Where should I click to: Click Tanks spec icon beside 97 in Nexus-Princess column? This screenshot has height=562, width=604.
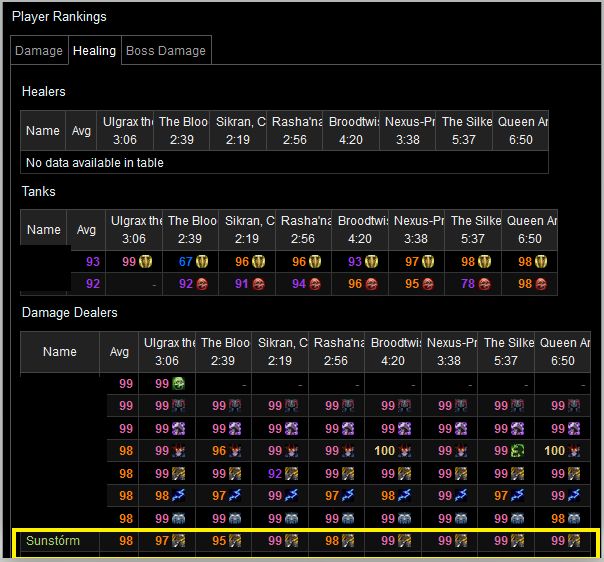[x=428, y=262]
